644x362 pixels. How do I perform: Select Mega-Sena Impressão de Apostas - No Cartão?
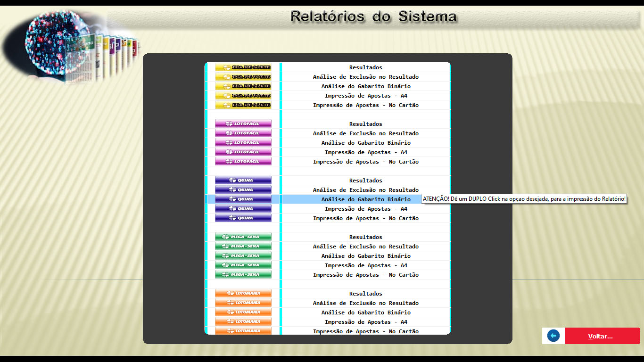coord(366,275)
